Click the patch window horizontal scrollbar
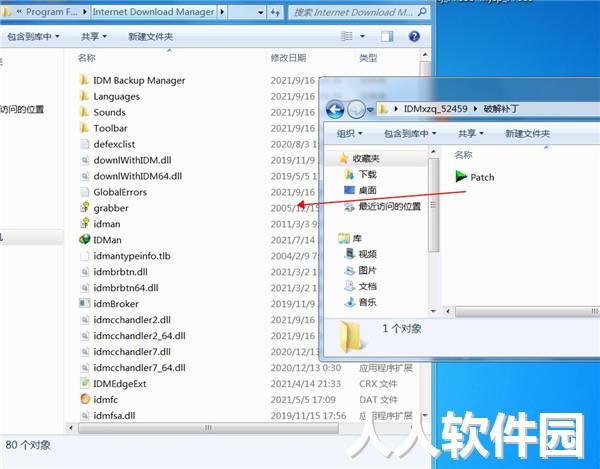This screenshot has height=469, width=600. coord(527,311)
